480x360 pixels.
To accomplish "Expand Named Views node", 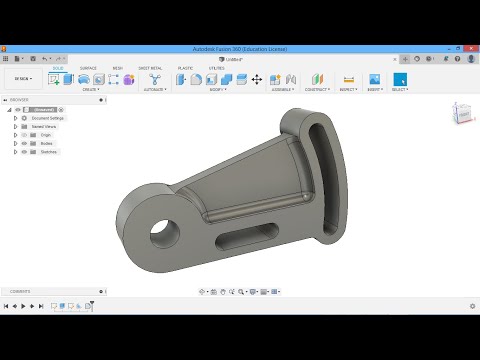I will pos(15,127).
